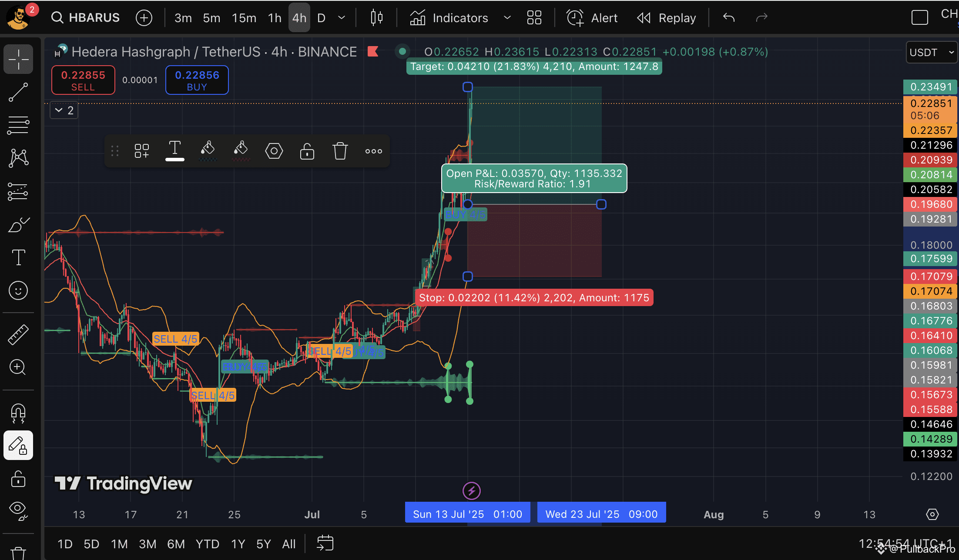Toggle lock all drawings

click(18, 479)
